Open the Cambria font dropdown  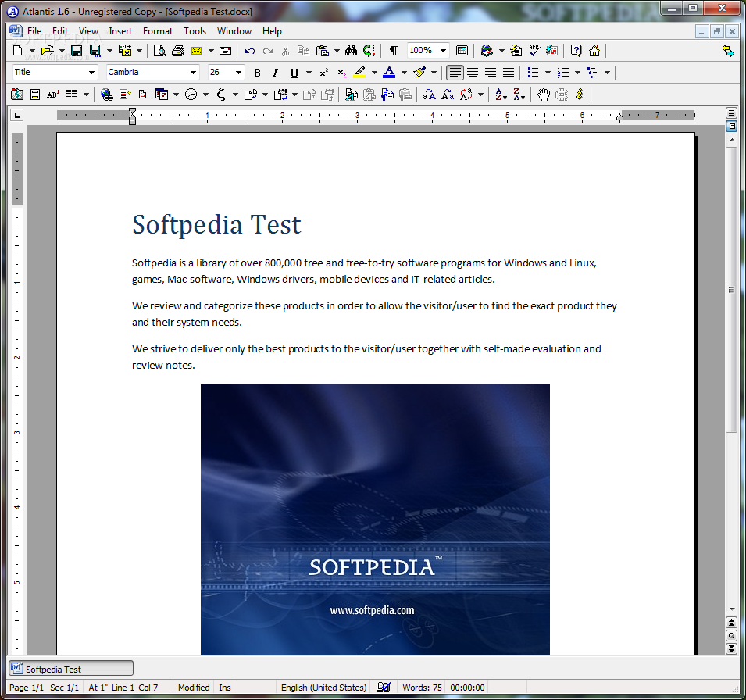pos(193,73)
